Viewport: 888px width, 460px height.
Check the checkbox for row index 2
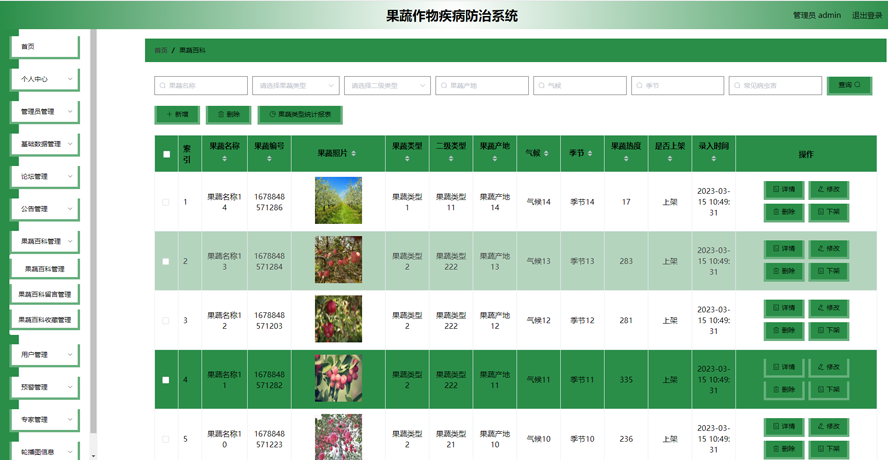[x=165, y=262]
